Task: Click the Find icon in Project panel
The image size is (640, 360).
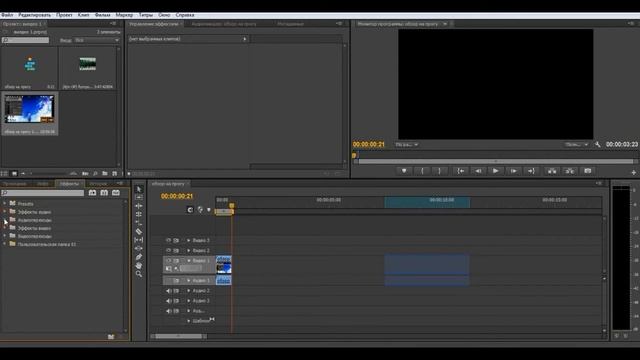Action: click(x=95, y=173)
